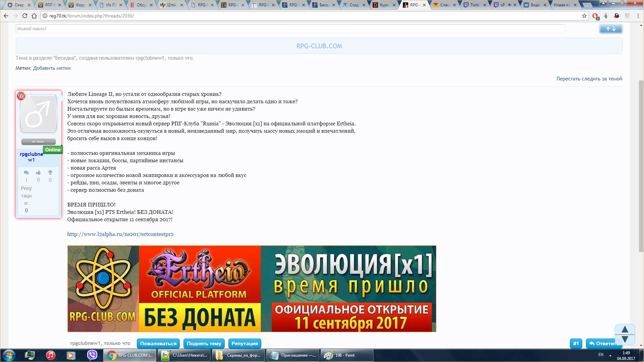Image resolution: width=644 pixels, height=362 pixels.
Task: Click the no mood badge under avatar
Action: (38, 142)
